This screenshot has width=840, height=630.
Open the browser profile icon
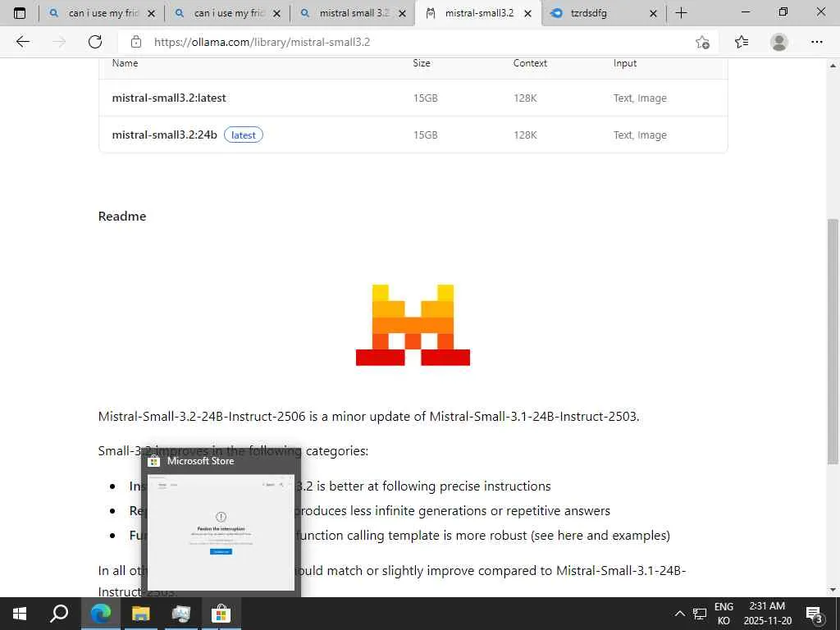tap(779, 42)
